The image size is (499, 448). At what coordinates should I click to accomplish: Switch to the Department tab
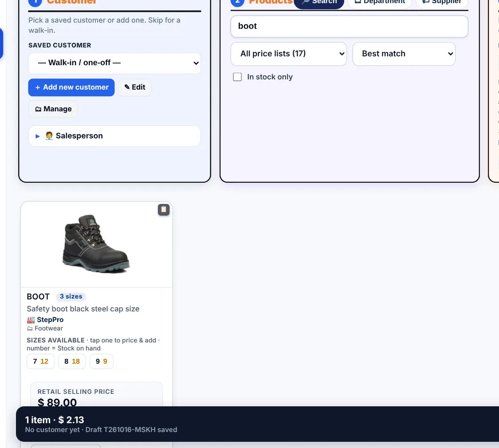point(380,2)
